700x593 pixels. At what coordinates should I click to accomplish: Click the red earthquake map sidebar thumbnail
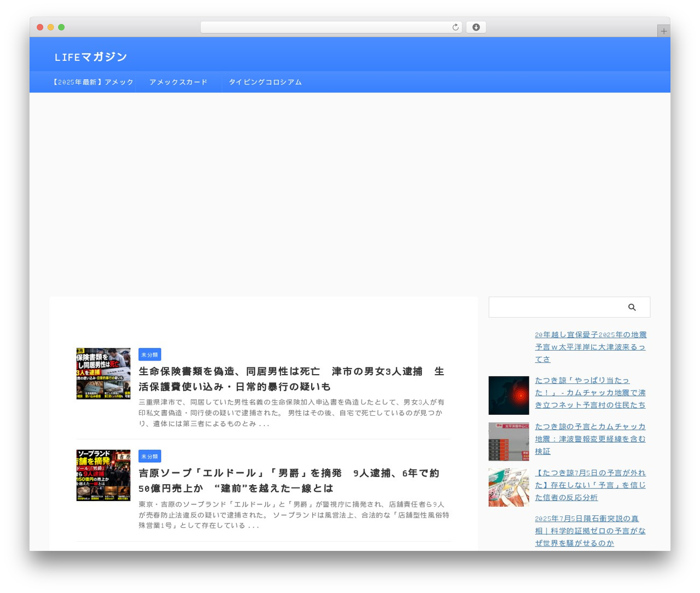509,396
